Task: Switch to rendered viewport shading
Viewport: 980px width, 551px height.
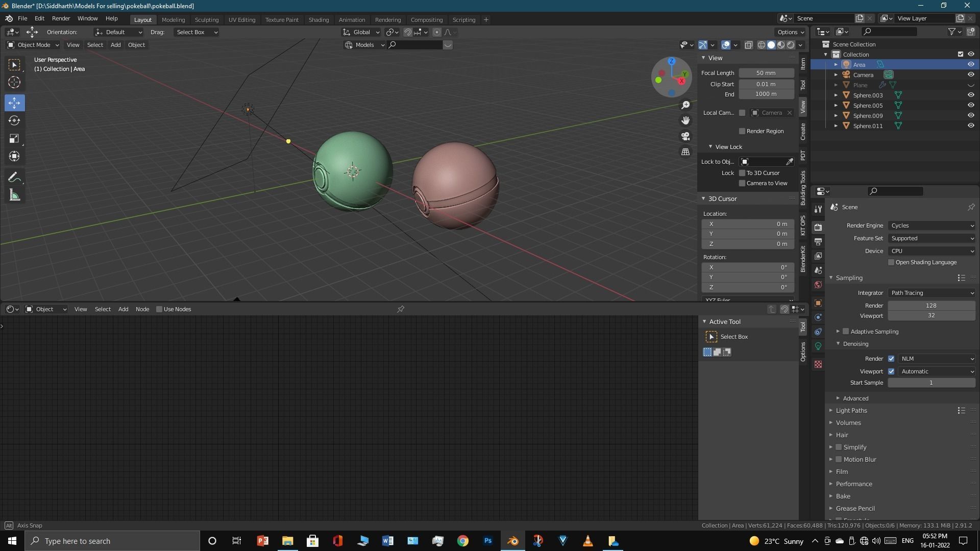Action: 791,45
